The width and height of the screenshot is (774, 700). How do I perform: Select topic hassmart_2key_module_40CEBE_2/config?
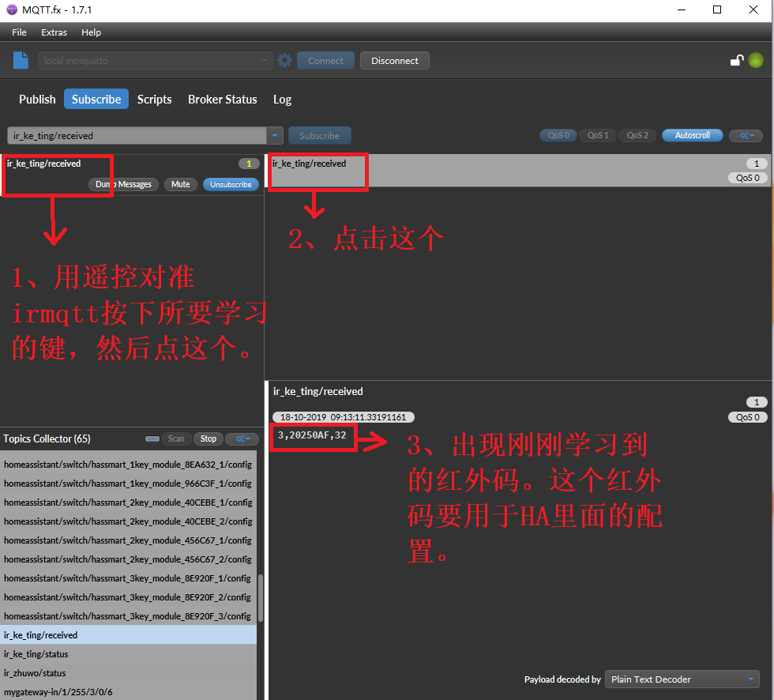pos(128,521)
